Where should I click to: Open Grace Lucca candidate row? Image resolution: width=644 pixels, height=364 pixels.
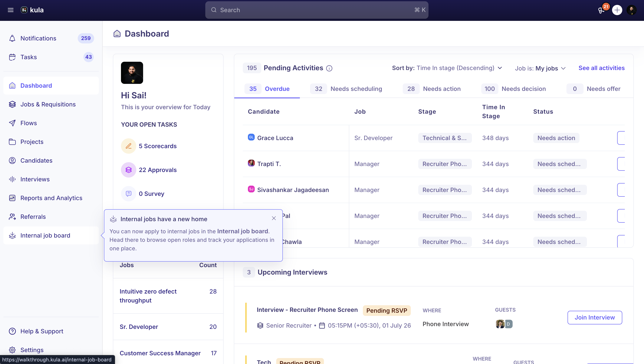[x=434, y=138]
